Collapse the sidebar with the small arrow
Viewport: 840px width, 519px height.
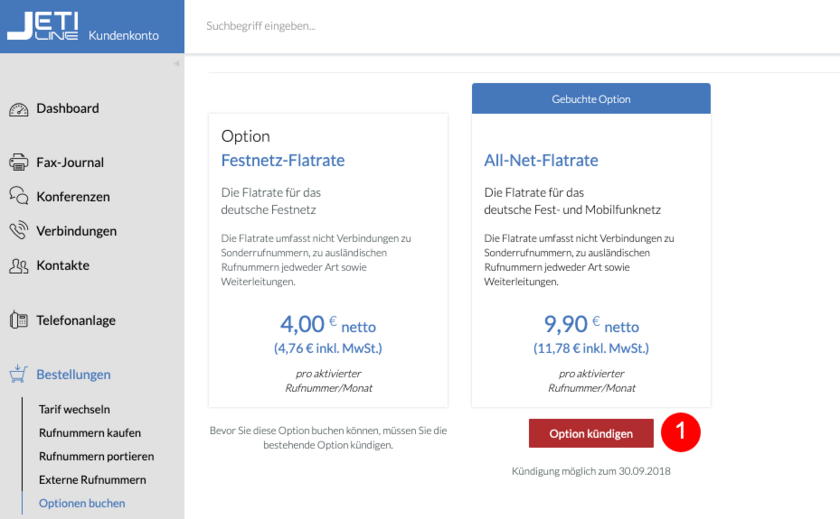(x=176, y=63)
